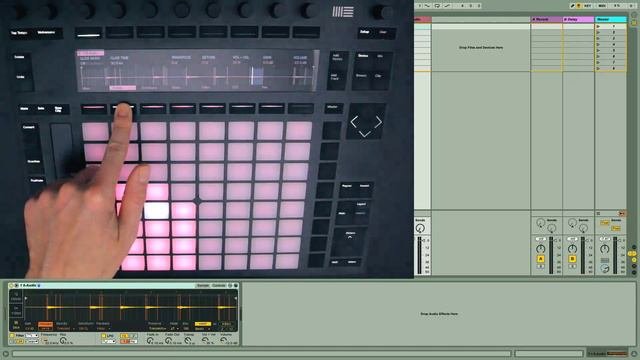Click the Reverb track volume fader
The image size is (640, 360).
coord(555,240)
